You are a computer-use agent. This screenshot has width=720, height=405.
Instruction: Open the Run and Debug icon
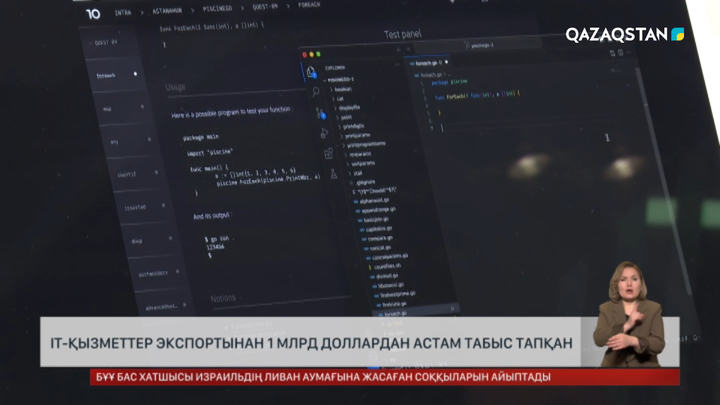[325, 133]
